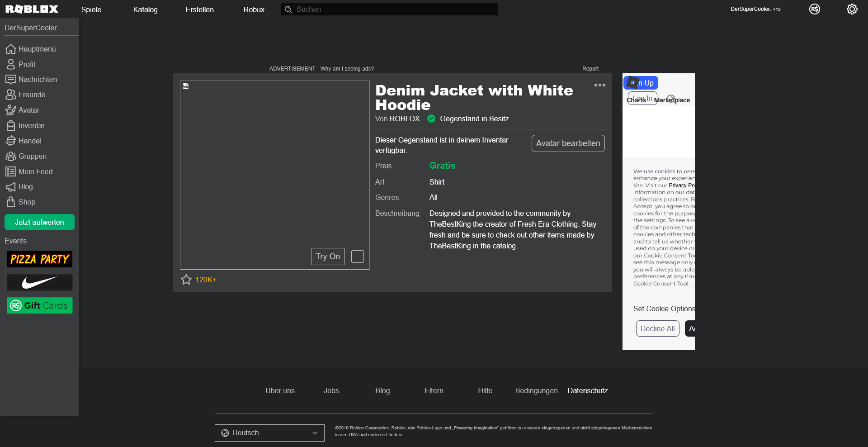Click the Jetzt aufwerten upgrade button

[39, 222]
